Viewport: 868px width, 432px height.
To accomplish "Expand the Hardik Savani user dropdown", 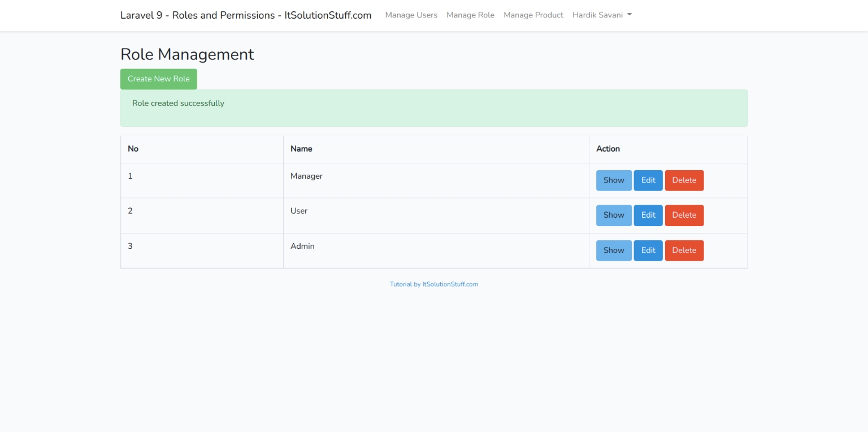I will tap(601, 15).
